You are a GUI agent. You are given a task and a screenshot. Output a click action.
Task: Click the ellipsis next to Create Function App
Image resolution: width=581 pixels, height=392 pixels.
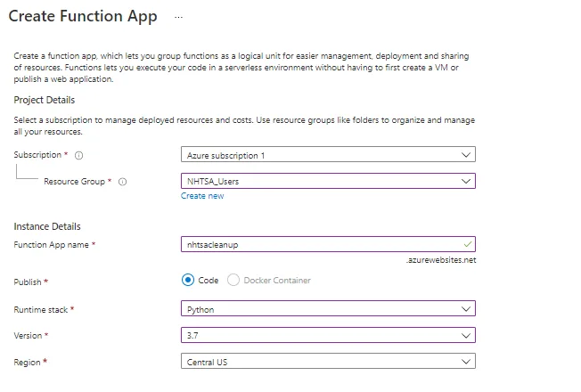tap(179, 17)
